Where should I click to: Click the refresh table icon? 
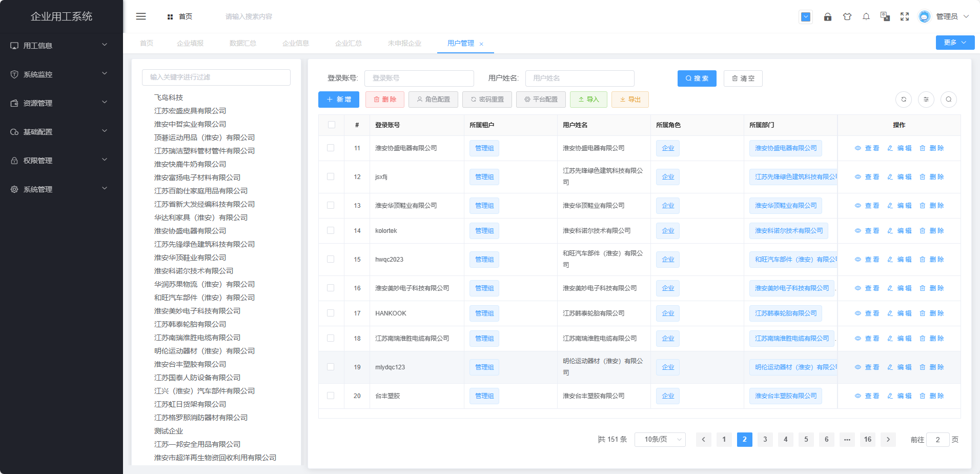pyautogui.click(x=903, y=100)
